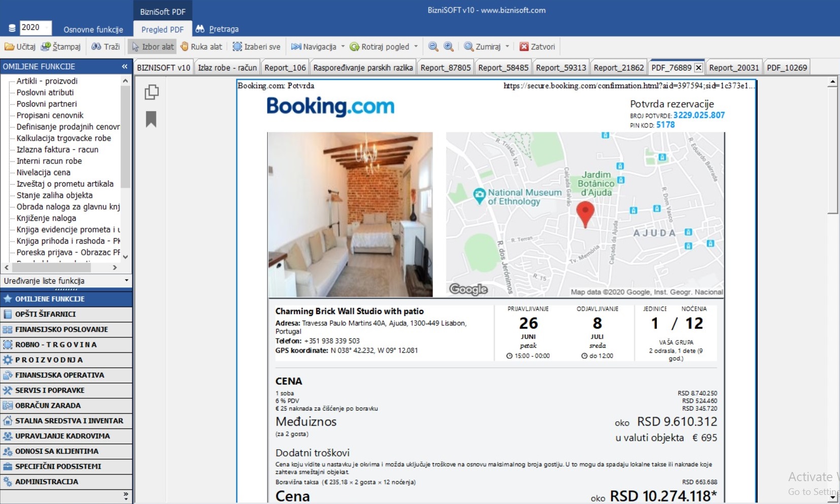Open FINANSIJSKA OPERATIVA module section
The width and height of the screenshot is (840, 504).
point(66,375)
